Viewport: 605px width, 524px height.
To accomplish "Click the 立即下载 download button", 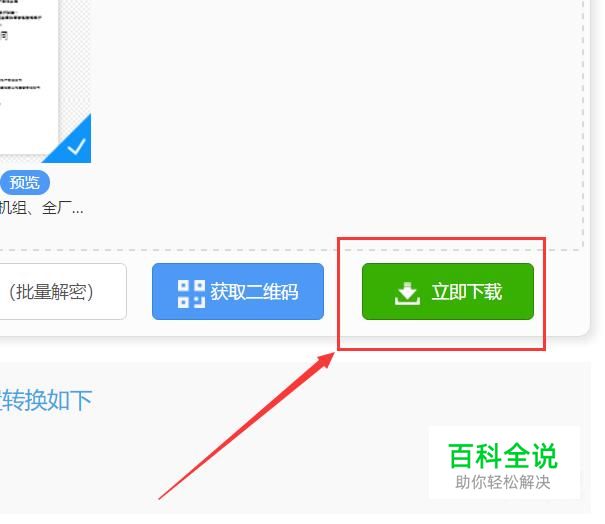I will pyautogui.click(x=448, y=291).
